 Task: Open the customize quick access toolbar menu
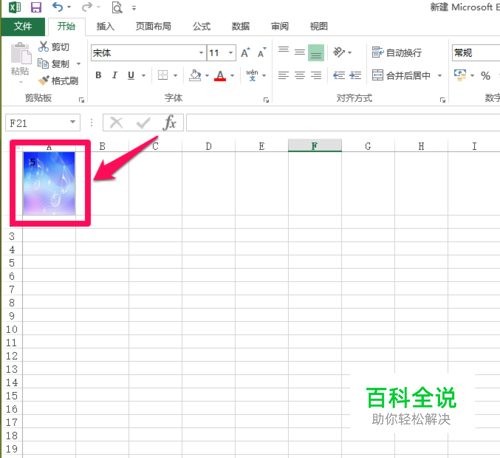134,8
